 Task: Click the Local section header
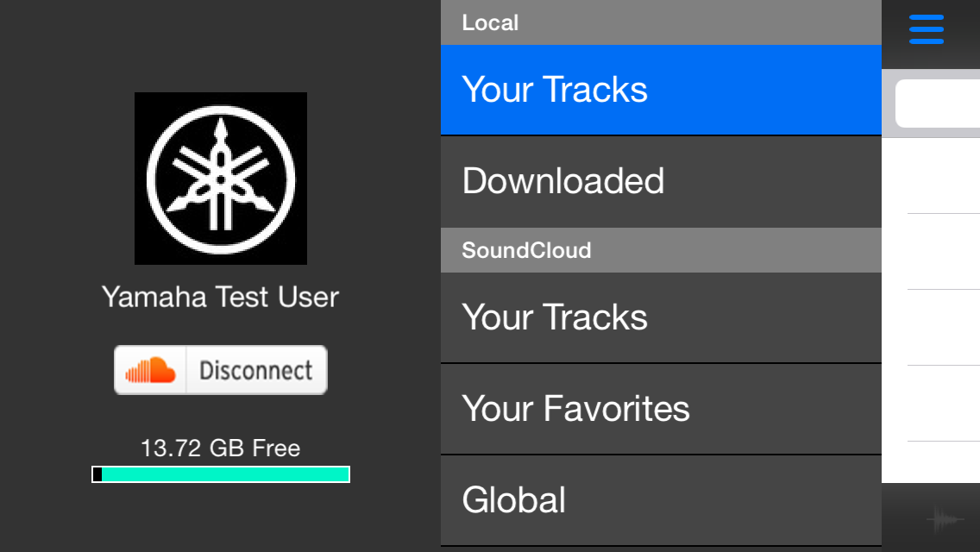click(661, 22)
